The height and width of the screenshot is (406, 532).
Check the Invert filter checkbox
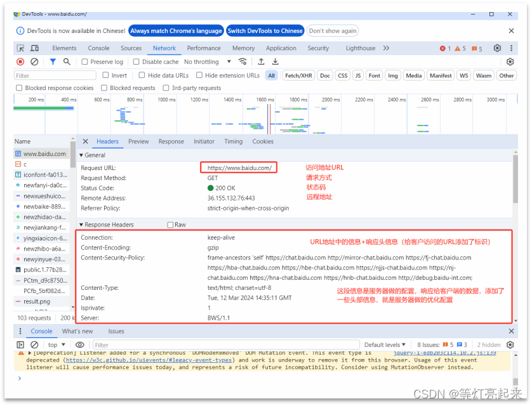click(105, 75)
